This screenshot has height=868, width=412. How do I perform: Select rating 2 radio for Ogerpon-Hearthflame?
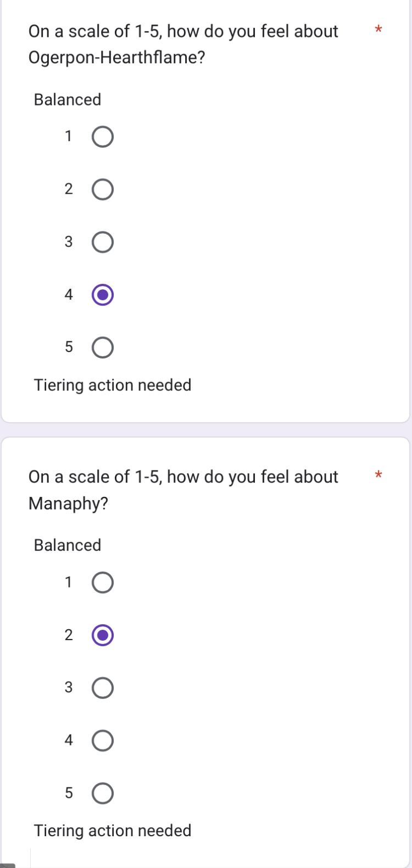click(x=103, y=189)
